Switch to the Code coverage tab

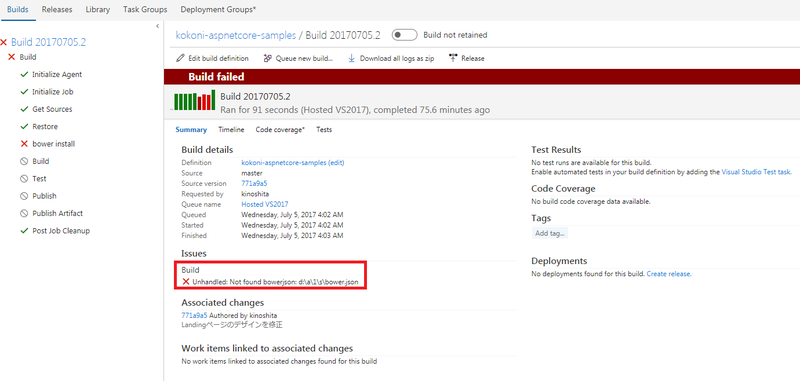[x=280, y=130]
